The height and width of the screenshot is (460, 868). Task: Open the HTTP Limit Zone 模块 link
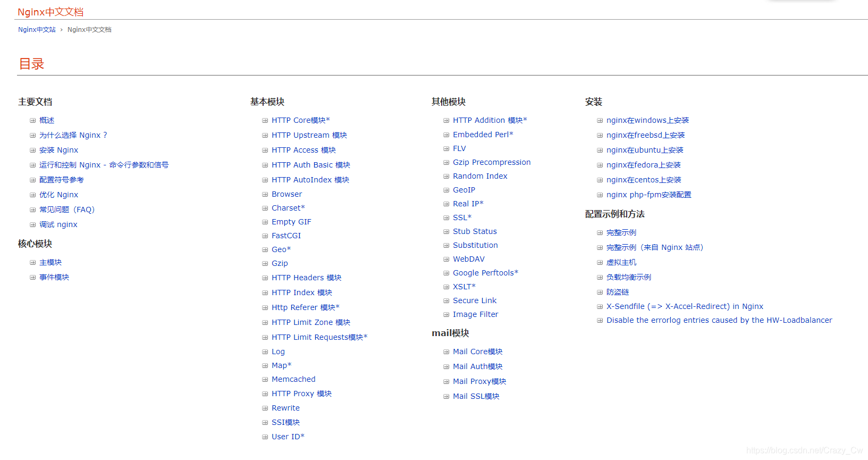point(310,322)
